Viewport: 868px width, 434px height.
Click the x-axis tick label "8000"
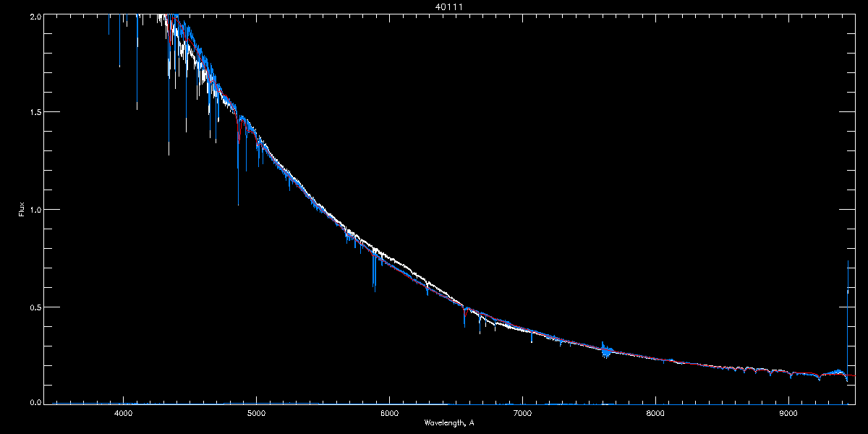(655, 413)
